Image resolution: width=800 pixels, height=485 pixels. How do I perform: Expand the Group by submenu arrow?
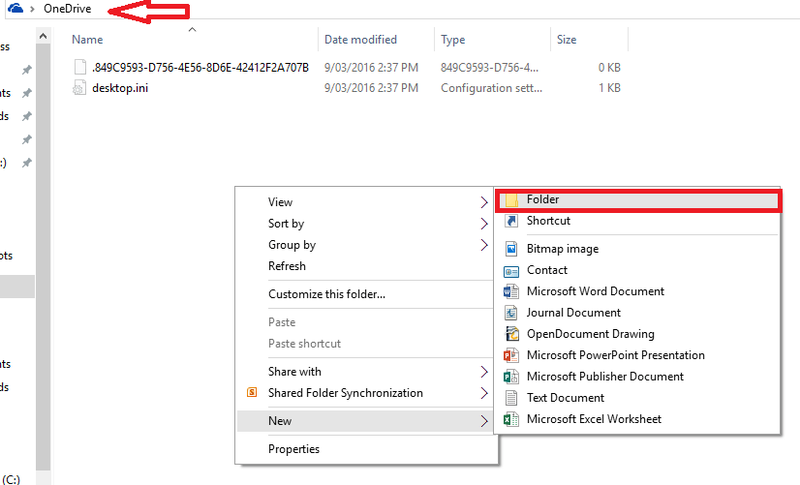click(x=484, y=245)
